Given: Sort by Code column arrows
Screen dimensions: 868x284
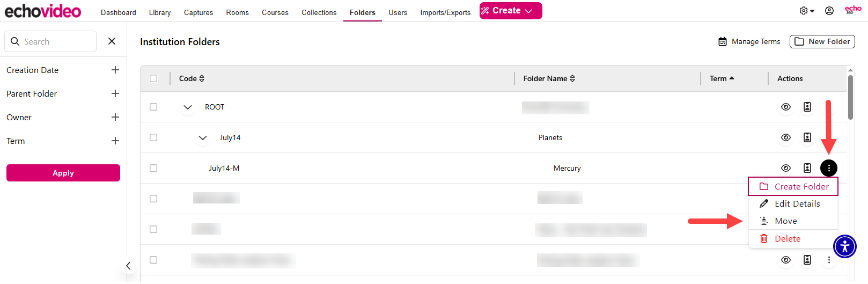Looking at the screenshot, I should [202, 78].
